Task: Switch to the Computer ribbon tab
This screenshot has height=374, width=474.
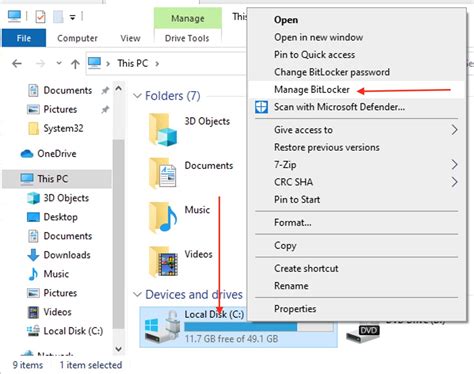Action: click(x=77, y=38)
